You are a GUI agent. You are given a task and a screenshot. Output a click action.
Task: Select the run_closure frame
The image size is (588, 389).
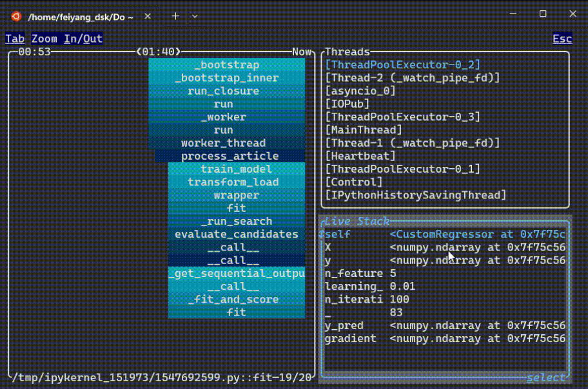(x=227, y=91)
